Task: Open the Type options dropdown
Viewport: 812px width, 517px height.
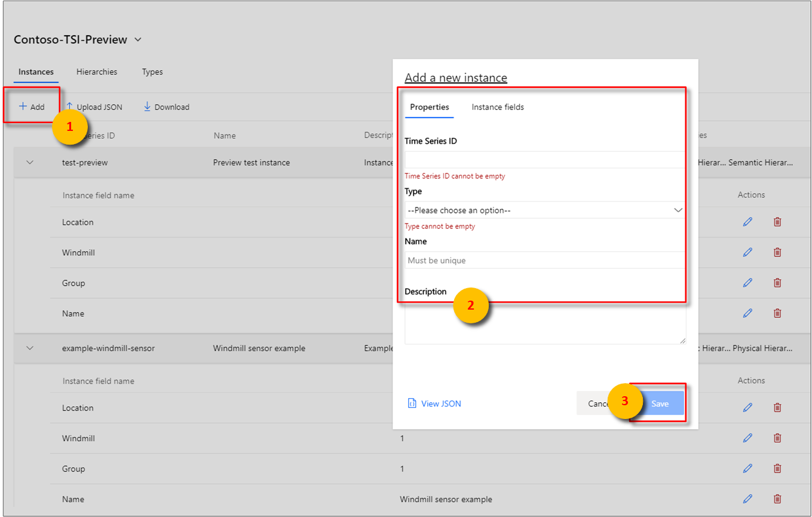Action: point(678,210)
